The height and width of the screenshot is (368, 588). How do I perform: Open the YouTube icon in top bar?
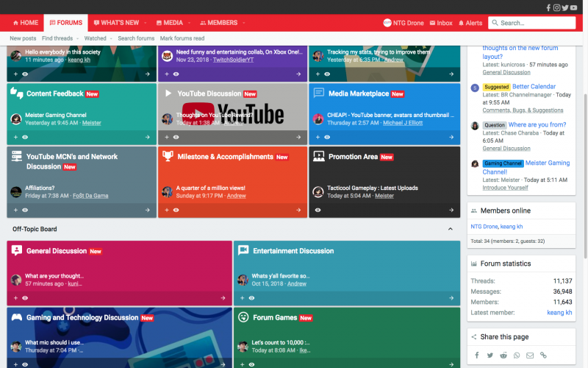click(x=574, y=7)
